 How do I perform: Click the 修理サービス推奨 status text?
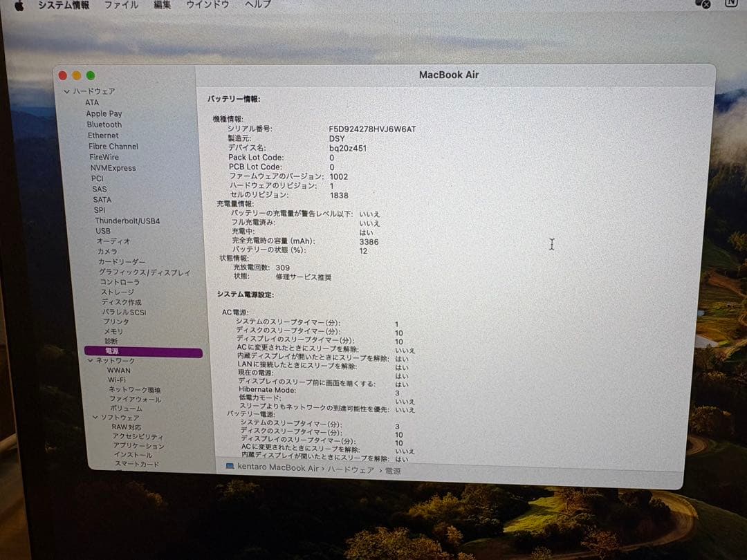(304, 277)
